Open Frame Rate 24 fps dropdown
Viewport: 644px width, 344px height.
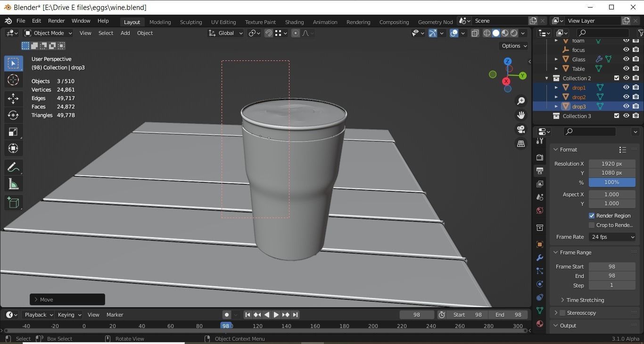pos(612,237)
